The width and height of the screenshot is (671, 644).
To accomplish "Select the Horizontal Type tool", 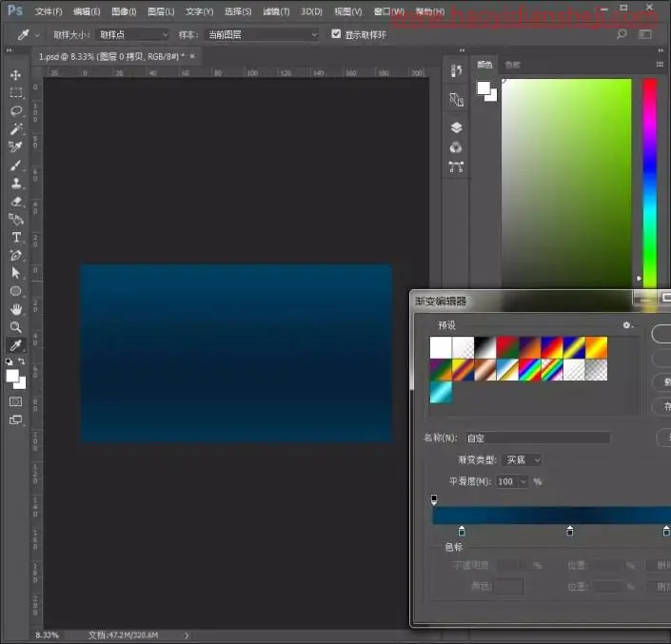I will click(x=16, y=237).
